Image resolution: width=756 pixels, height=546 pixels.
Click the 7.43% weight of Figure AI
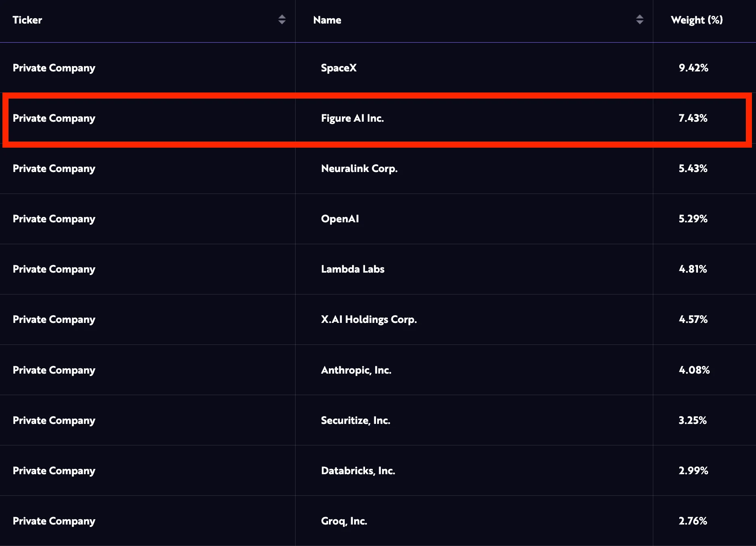click(x=693, y=118)
